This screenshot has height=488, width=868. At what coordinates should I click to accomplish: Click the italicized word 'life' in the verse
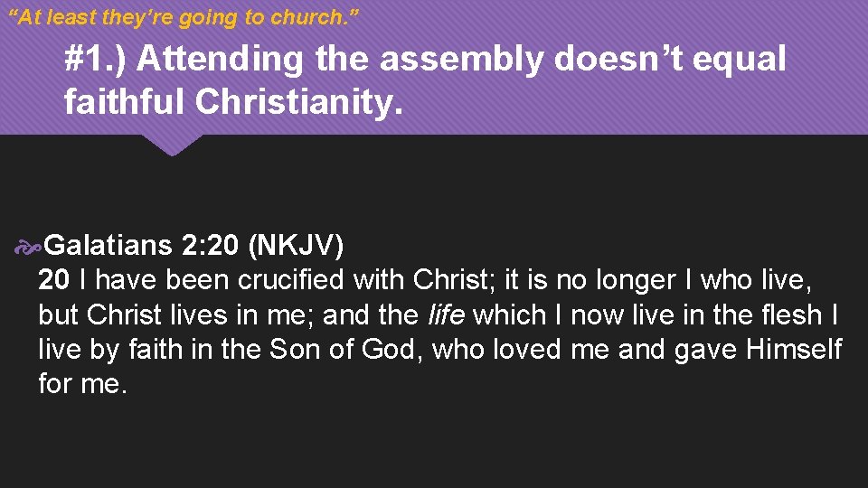pos(446,314)
